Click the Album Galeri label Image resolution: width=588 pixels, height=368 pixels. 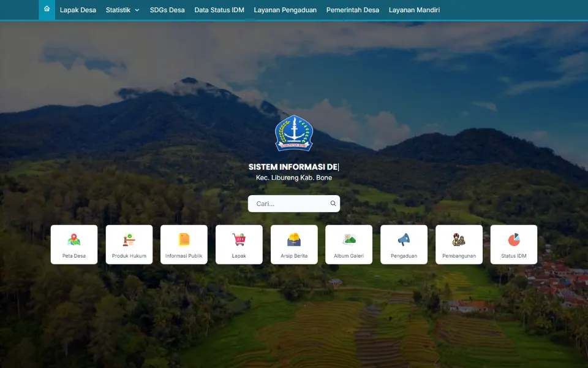click(x=349, y=256)
